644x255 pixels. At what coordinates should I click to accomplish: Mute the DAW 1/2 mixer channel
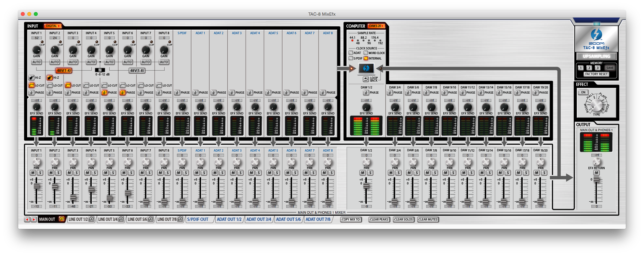(363, 173)
